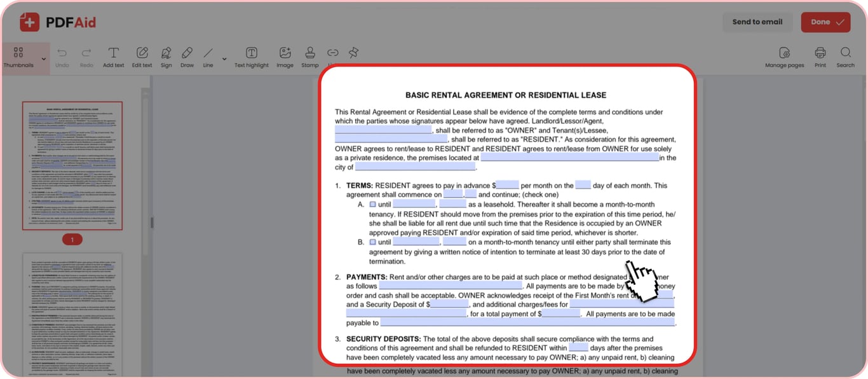
Task: Open the Manage pages tool
Action: click(x=784, y=57)
